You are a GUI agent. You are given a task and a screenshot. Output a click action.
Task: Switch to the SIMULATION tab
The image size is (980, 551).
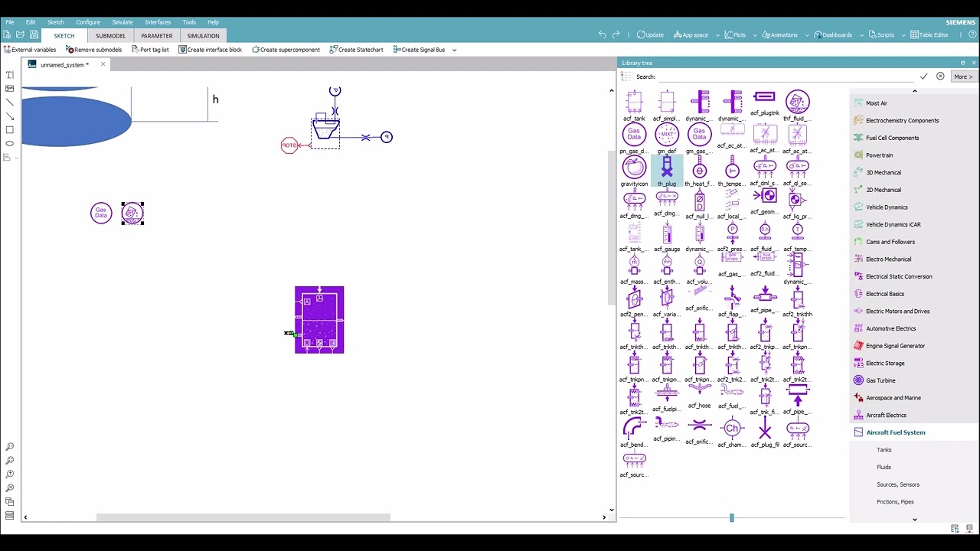click(x=203, y=36)
